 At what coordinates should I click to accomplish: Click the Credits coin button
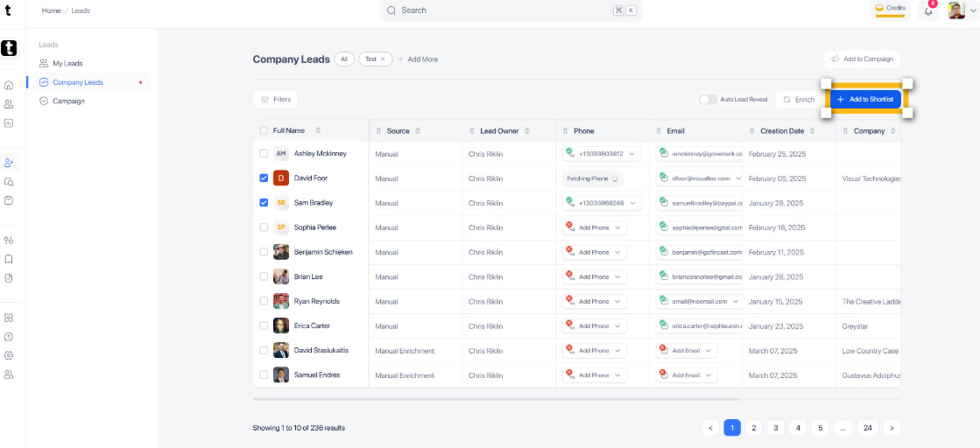click(x=890, y=10)
